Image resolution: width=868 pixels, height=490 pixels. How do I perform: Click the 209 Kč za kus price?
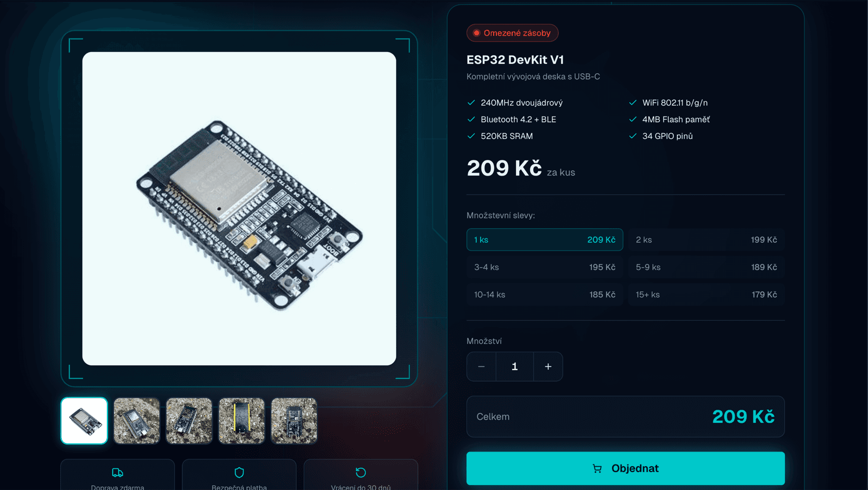point(521,169)
